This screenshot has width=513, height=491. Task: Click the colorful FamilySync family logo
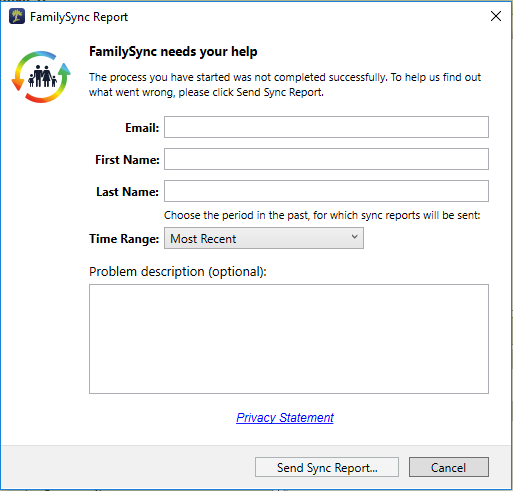(x=41, y=77)
